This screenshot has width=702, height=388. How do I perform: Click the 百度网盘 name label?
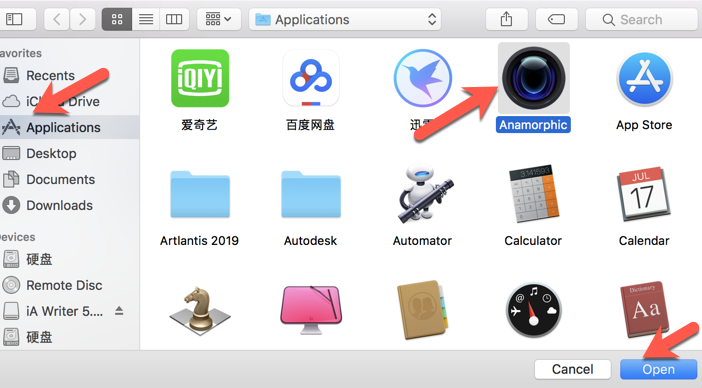pos(311,124)
